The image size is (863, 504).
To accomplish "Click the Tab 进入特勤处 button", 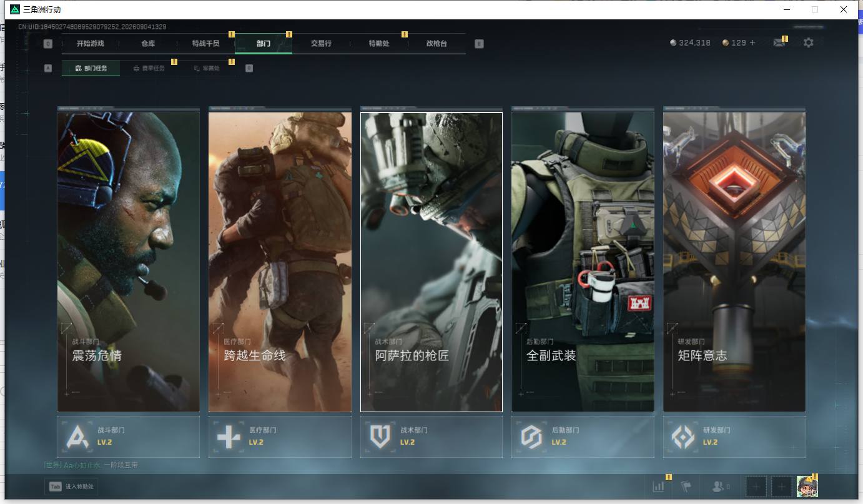I will point(71,487).
